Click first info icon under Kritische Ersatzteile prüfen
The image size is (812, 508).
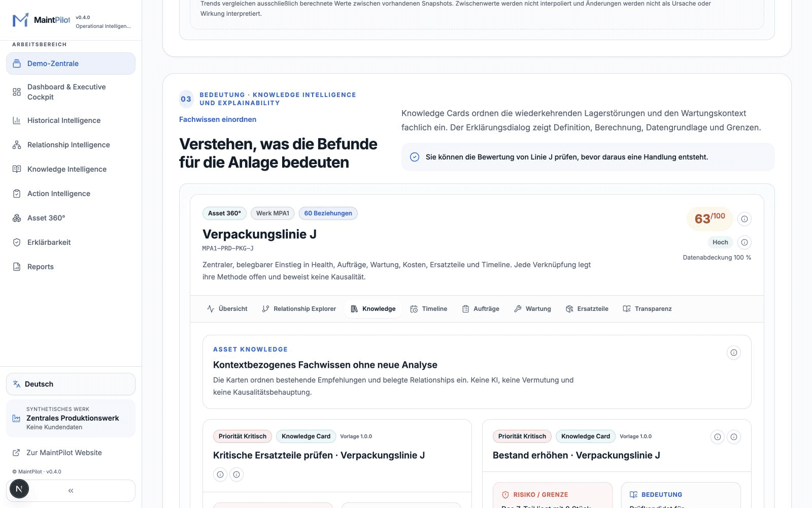(220, 474)
